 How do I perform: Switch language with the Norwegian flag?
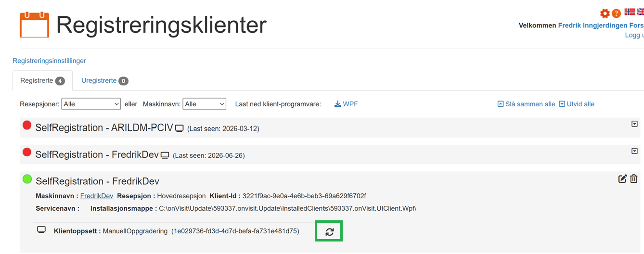(x=630, y=12)
